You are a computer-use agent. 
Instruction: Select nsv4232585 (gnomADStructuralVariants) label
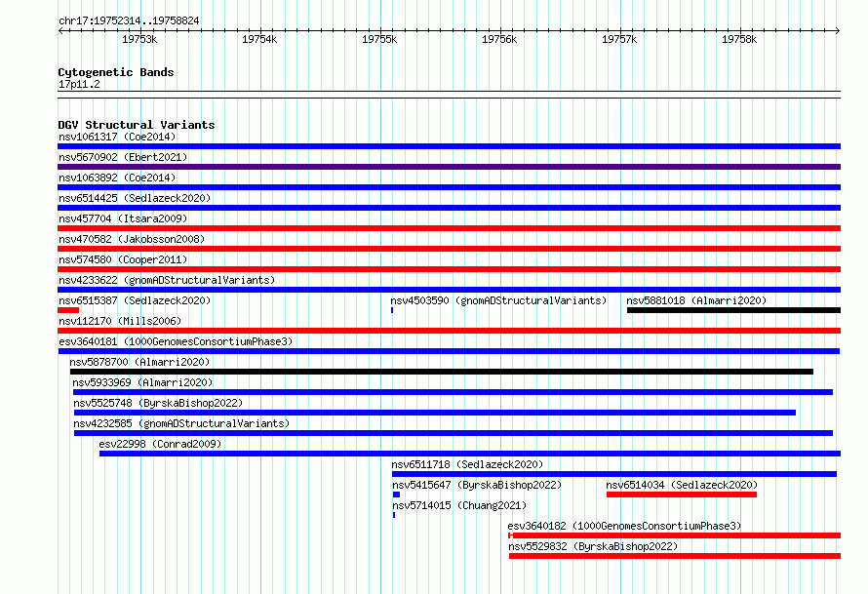181,423
